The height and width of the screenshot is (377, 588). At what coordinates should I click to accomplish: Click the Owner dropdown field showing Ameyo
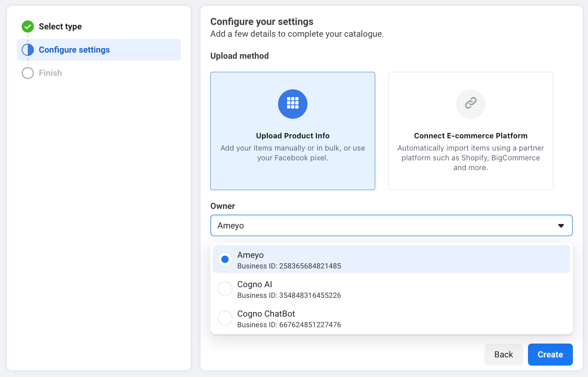point(384,226)
